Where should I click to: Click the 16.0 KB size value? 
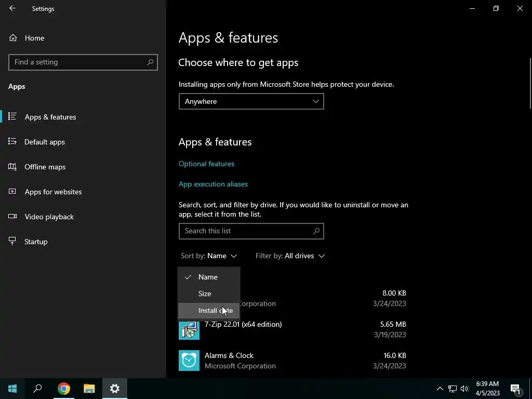[395, 355]
